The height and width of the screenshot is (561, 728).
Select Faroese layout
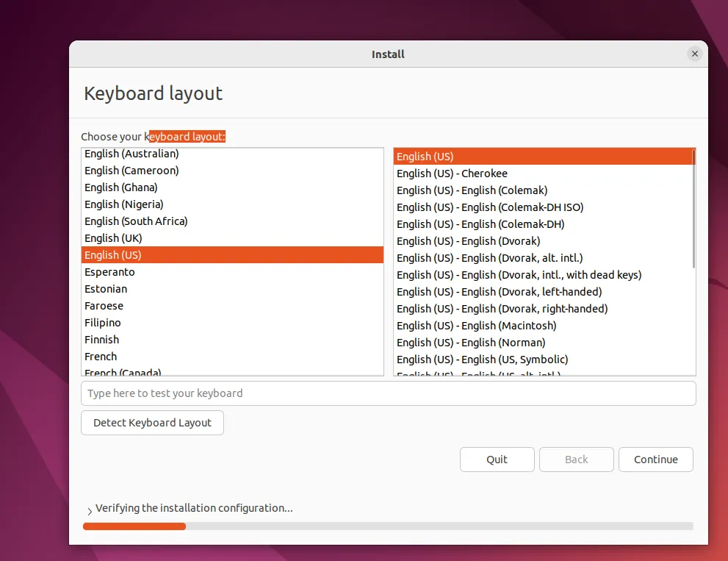pyautogui.click(x=232, y=306)
